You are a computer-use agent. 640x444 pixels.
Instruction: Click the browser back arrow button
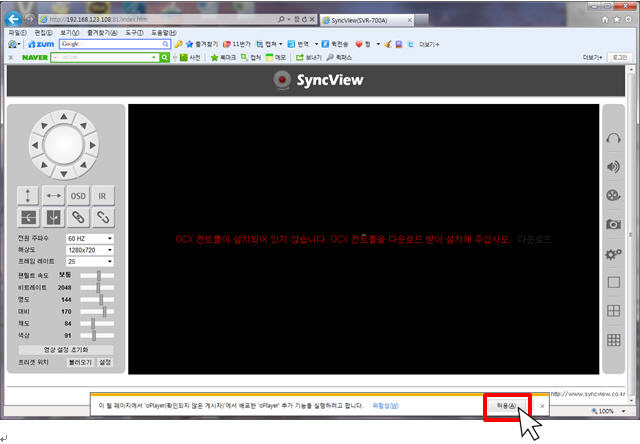tap(13, 19)
